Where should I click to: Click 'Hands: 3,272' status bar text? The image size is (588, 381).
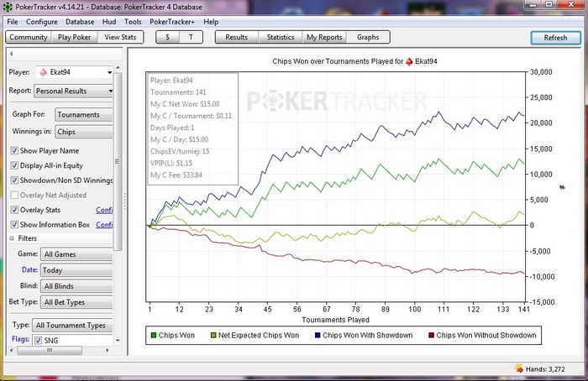tap(545, 369)
